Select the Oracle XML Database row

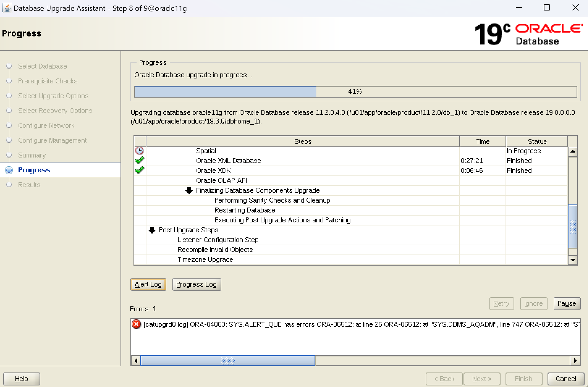(x=351, y=161)
